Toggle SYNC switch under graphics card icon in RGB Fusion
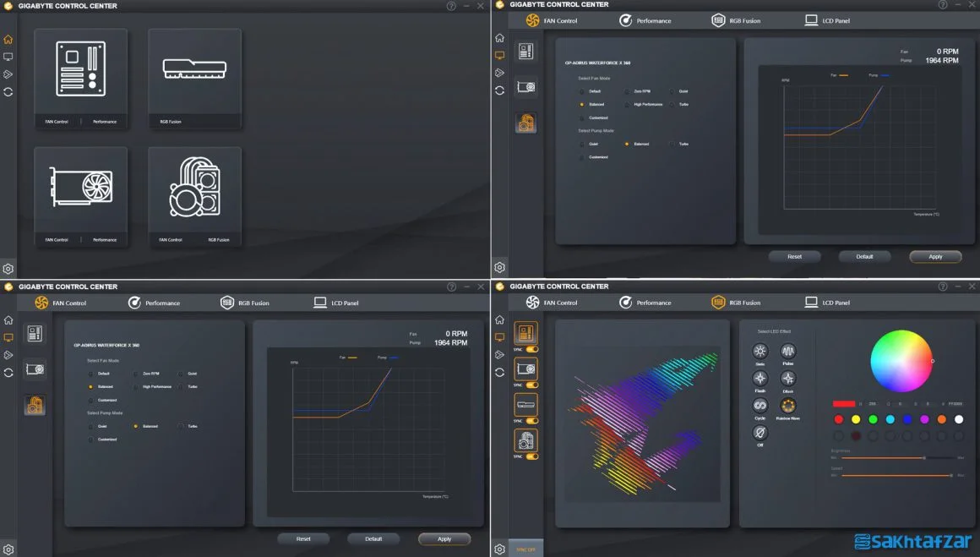The width and height of the screenshot is (980, 557). pos(532,385)
